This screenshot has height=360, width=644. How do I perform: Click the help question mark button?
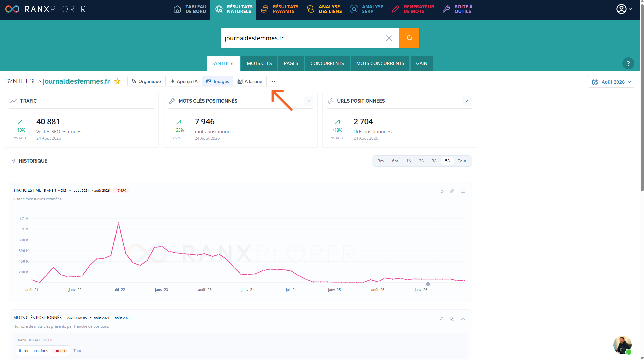[x=628, y=63]
